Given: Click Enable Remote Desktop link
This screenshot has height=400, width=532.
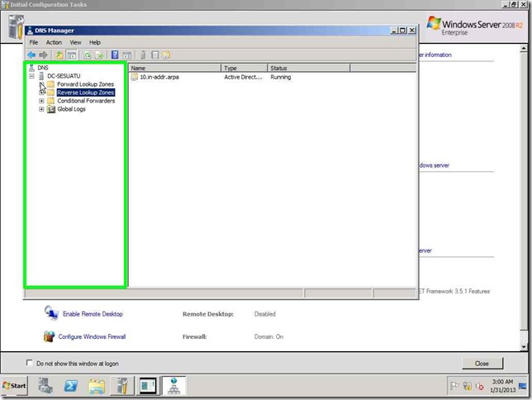Looking at the screenshot, I should click(x=93, y=314).
